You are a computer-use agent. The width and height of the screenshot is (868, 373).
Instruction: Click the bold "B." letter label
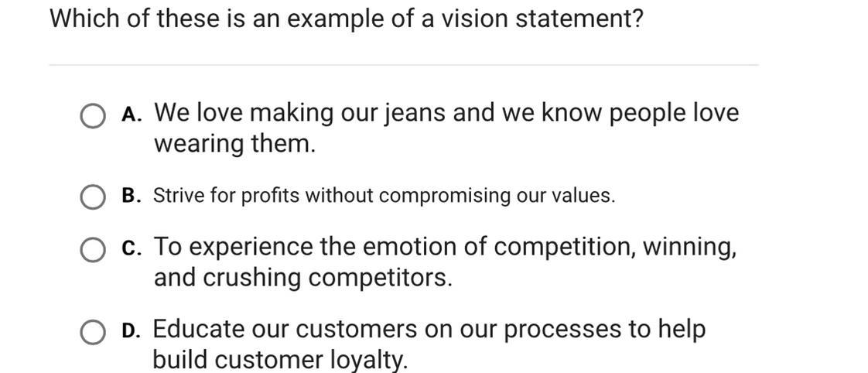click(132, 195)
